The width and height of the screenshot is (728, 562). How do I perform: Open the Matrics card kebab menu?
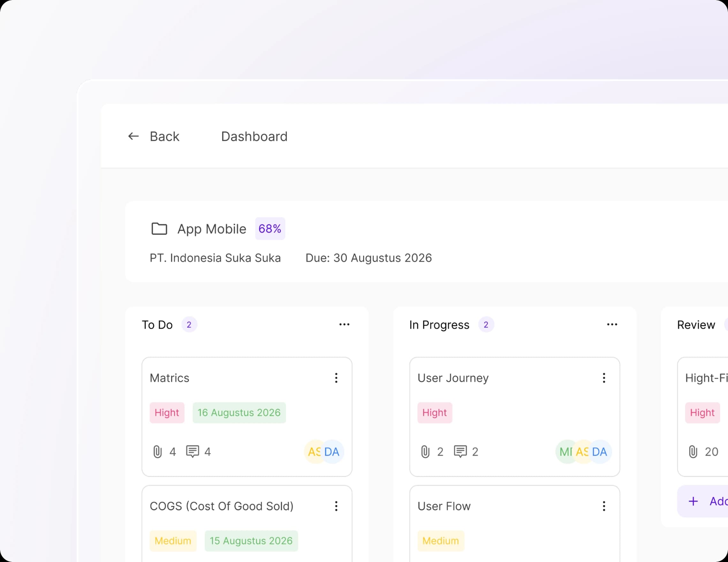coord(336,378)
